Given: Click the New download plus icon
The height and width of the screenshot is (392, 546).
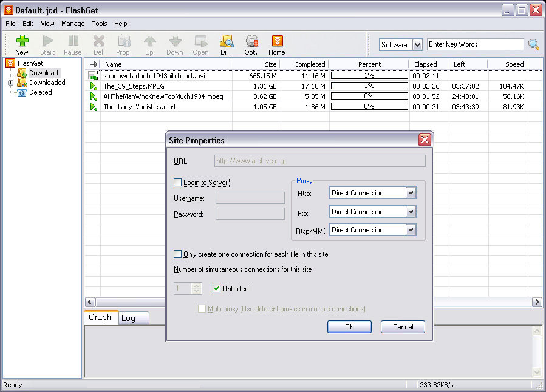Looking at the screenshot, I should click(22, 41).
